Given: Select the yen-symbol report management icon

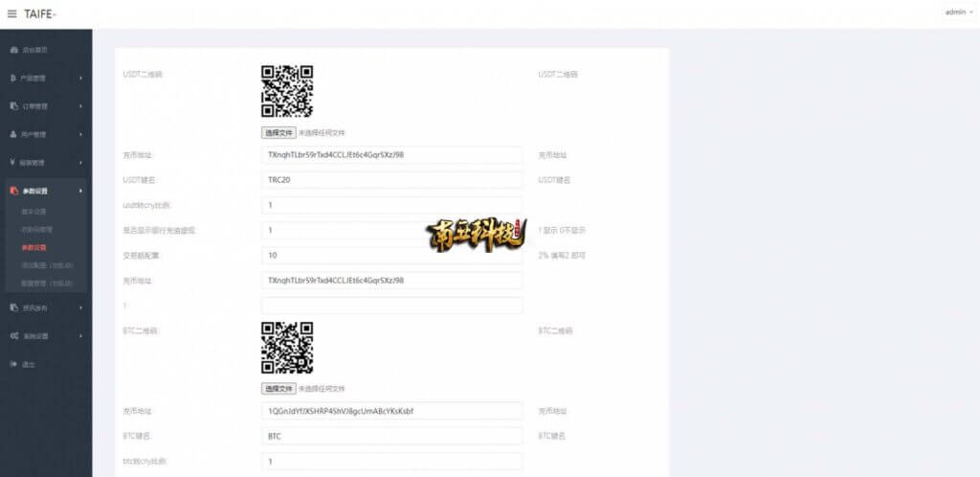Looking at the screenshot, I should click(x=13, y=163).
